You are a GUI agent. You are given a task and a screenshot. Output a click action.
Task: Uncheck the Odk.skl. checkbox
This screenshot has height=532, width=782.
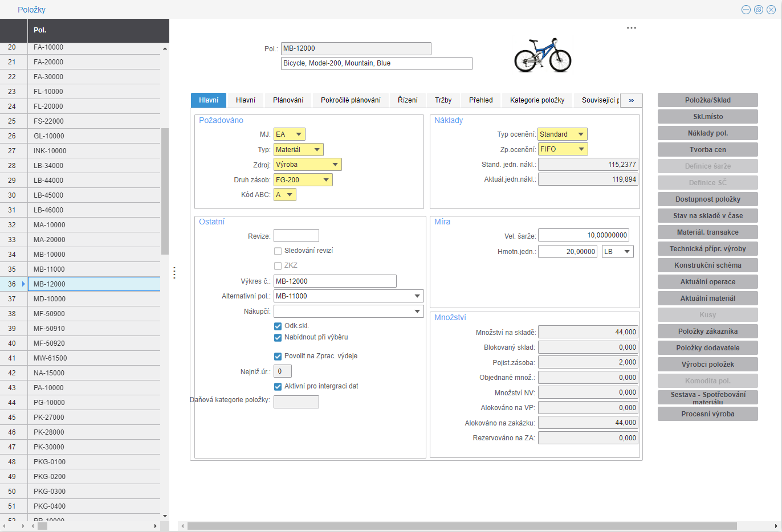278,326
